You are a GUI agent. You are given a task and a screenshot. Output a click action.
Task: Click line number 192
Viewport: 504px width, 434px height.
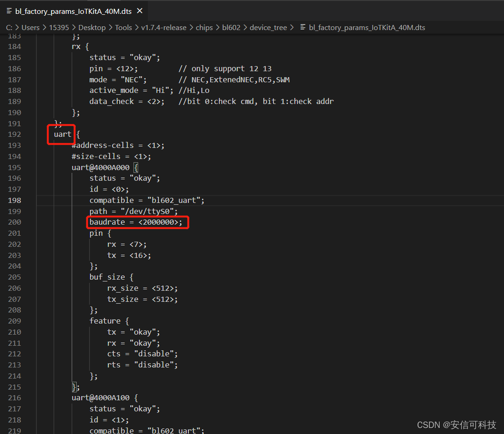tap(14, 134)
